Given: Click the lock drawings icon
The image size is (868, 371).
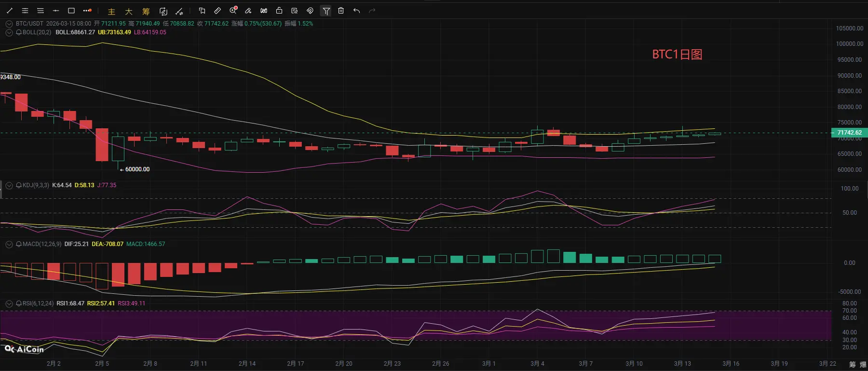Looking at the screenshot, I should point(279,11).
